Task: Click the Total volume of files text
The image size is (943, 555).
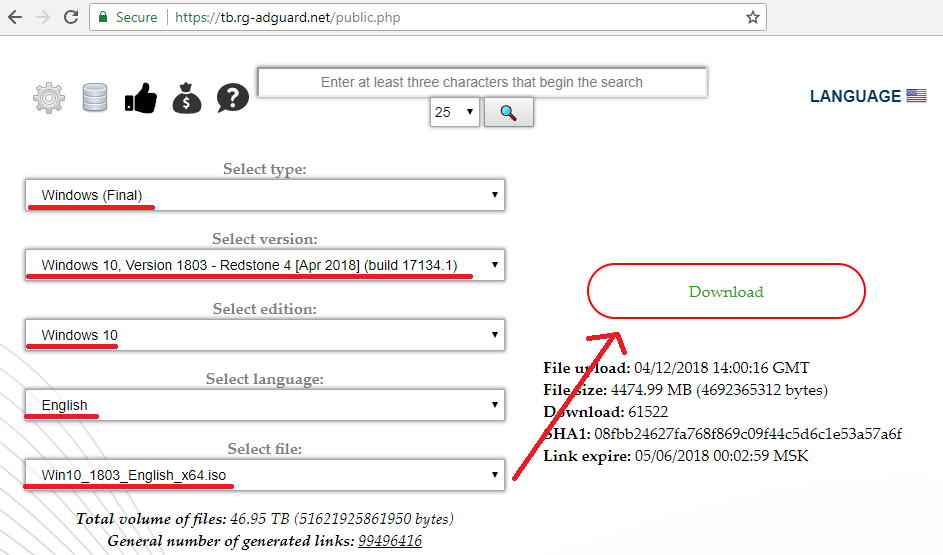Action: (265, 518)
